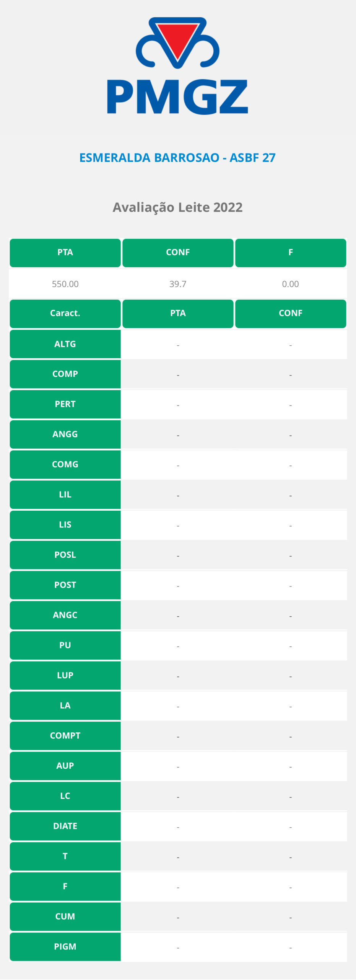Select the PU trait row label

[x=65, y=645]
